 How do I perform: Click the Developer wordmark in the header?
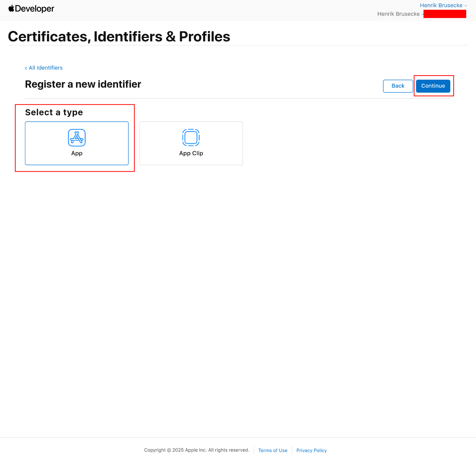point(35,9)
